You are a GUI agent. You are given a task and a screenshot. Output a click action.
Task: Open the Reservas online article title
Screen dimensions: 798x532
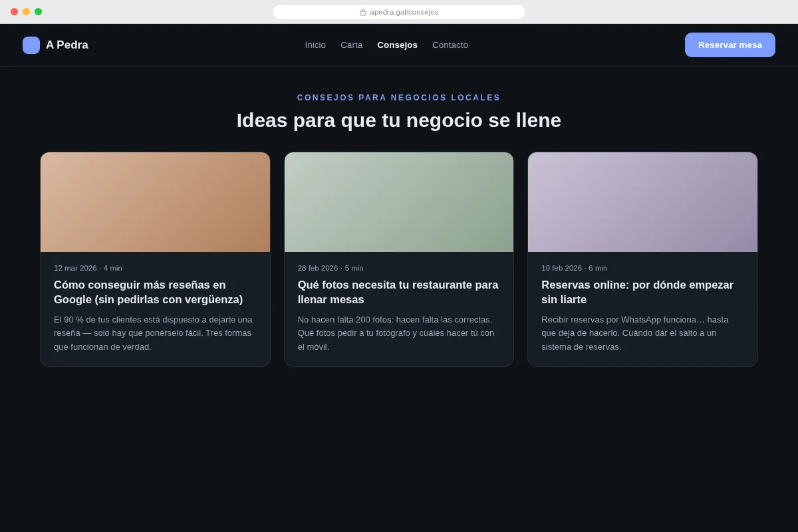(638, 293)
